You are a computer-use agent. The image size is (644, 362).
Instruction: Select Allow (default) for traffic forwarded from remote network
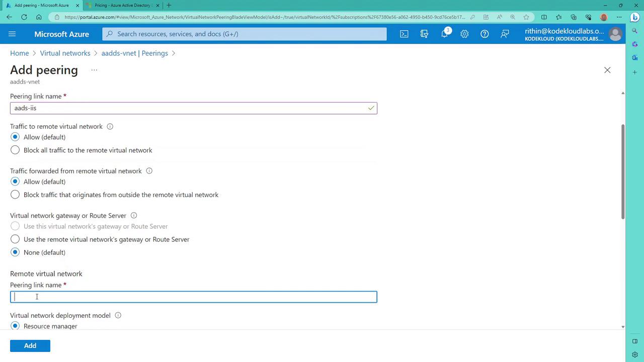click(15, 182)
